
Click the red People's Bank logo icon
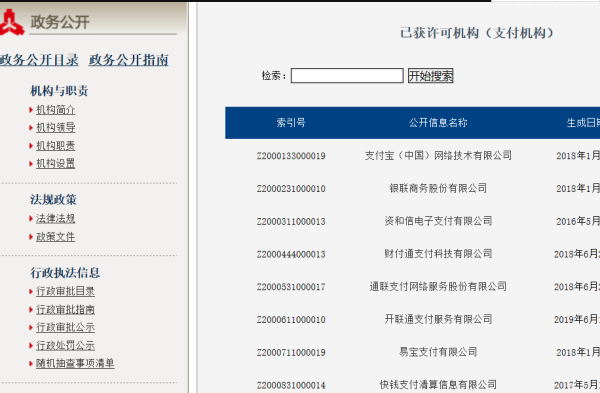11,23
